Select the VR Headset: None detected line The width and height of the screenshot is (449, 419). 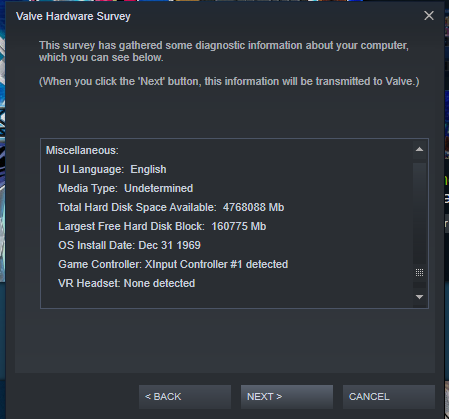(x=127, y=283)
